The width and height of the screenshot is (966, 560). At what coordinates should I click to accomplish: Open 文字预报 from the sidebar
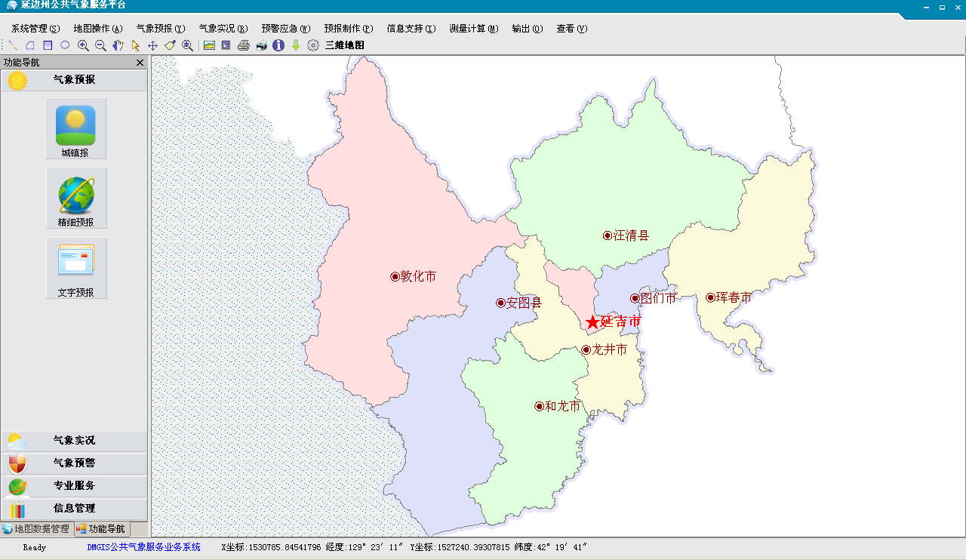[x=76, y=269]
